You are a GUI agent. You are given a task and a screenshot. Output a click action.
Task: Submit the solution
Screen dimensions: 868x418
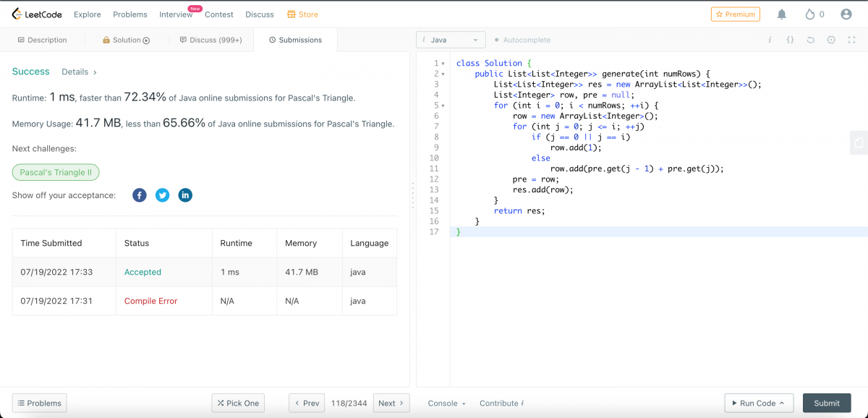(x=827, y=404)
